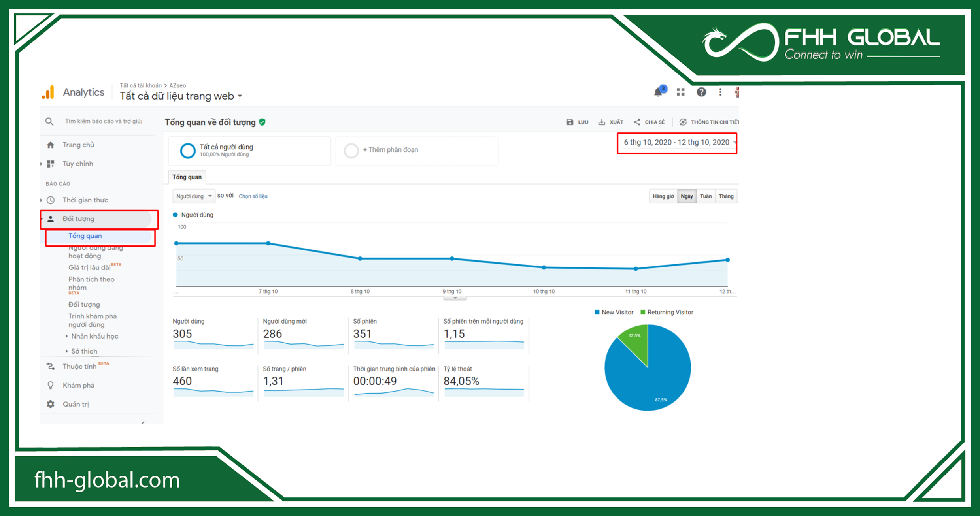Open the date range 6 thg 10 dropdown
This screenshot has height=516, width=980.
[x=677, y=142]
